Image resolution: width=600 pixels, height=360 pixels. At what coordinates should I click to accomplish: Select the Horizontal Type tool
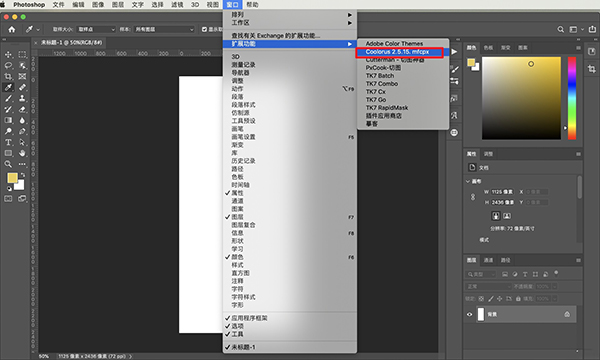(8, 142)
